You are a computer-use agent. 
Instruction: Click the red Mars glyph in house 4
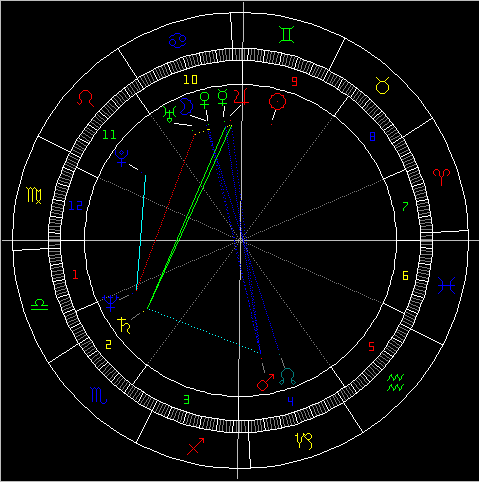coord(265,382)
